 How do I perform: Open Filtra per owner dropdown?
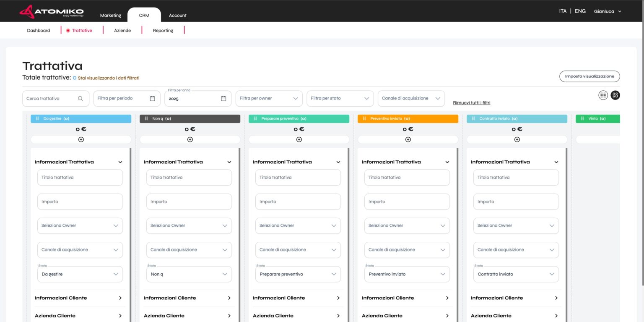point(269,99)
